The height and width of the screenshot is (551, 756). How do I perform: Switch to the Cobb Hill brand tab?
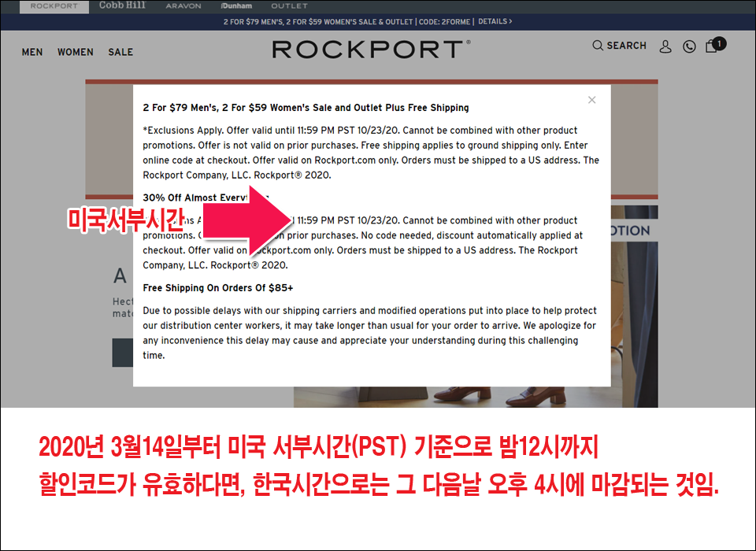[x=123, y=6]
